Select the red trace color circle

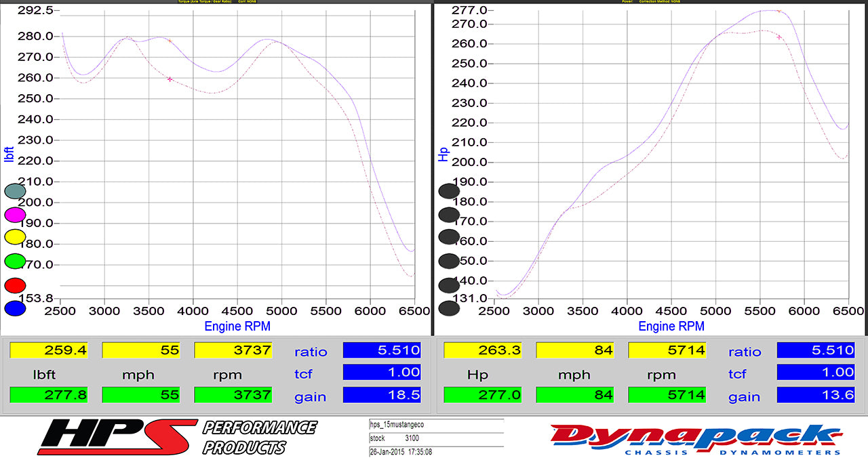tap(14, 285)
